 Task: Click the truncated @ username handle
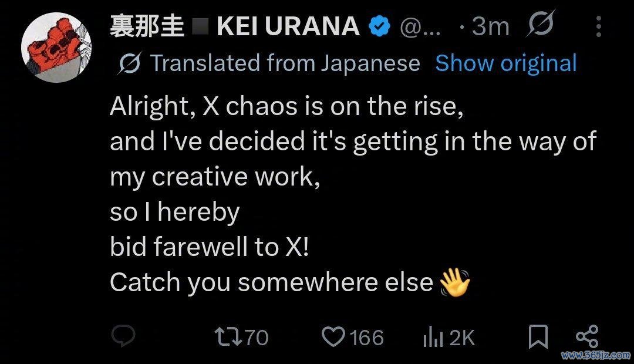click(420, 28)
